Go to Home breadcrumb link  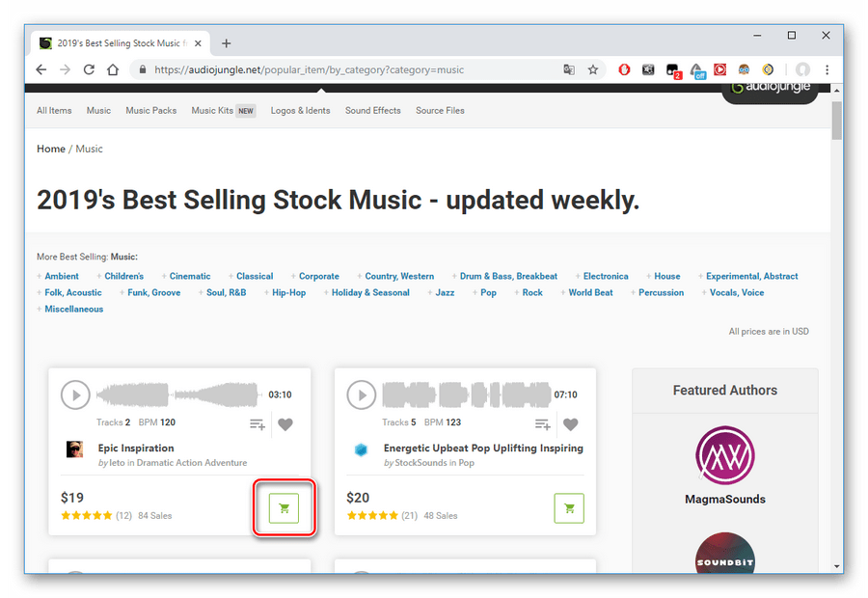(51, 149)
